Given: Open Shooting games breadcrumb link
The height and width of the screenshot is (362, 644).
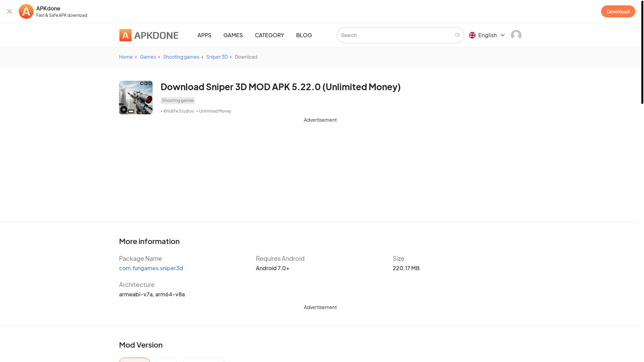Looking at the screenshot, I should [181, 57].
